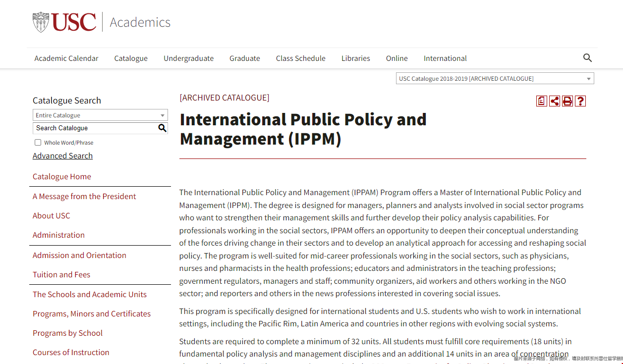Click the USC shield logo

tap(41, 23)
